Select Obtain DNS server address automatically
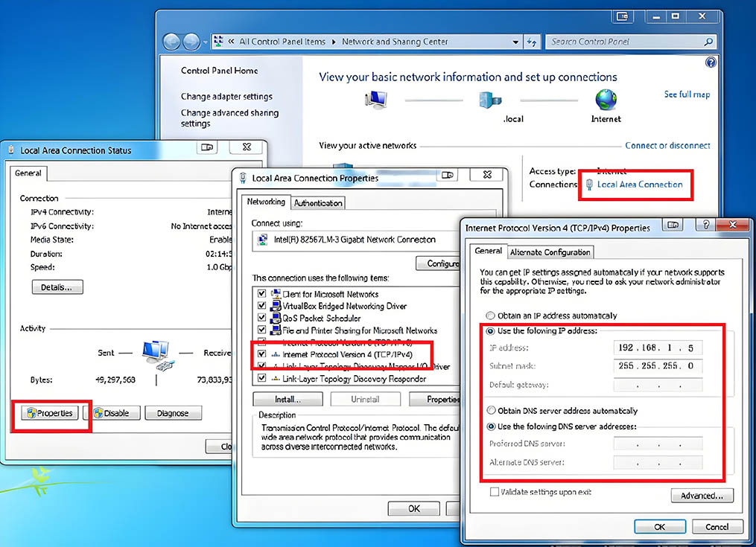 (491, 411)
